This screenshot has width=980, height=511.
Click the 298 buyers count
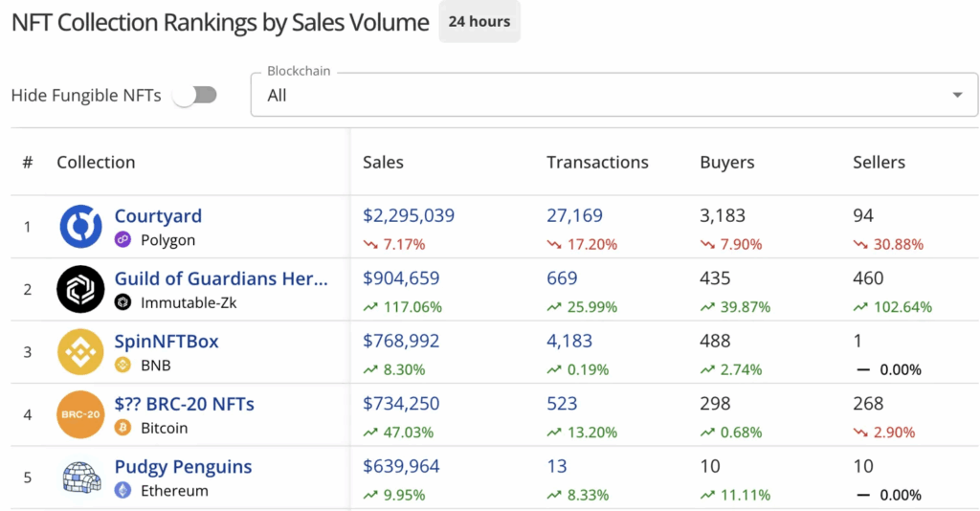coord(715,404)
